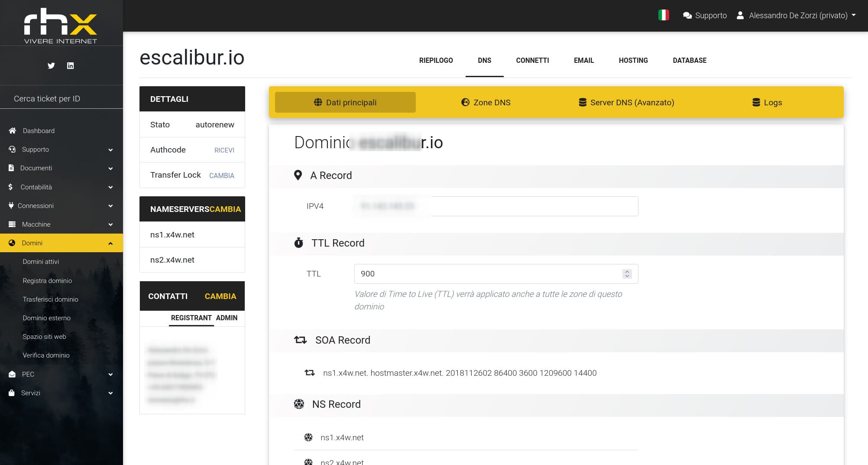
Task: Expand the Supporto sidebar submenu chevron
Action: tap(110, 150)
